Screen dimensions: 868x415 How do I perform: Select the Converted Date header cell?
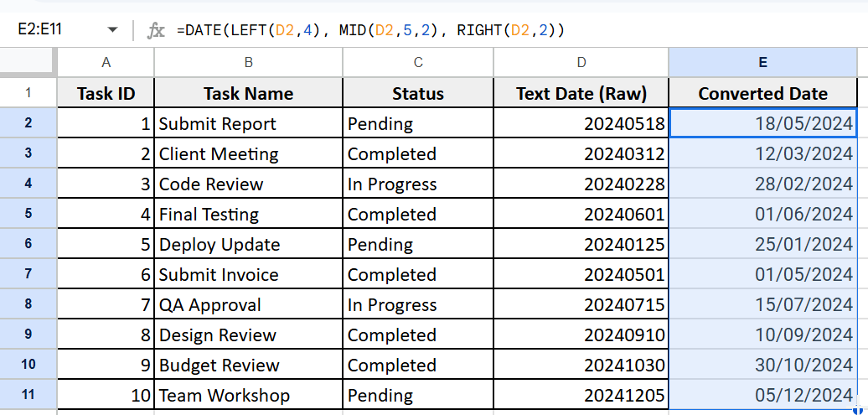pyautogui.click(x=762, y=93)
